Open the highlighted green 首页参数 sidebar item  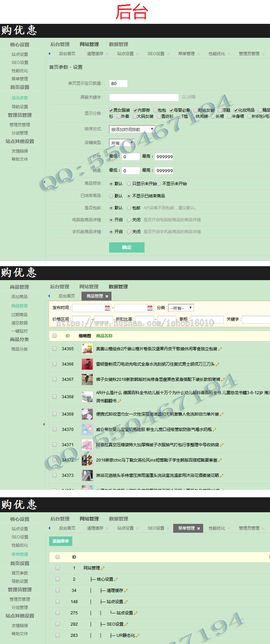[20, 98]
